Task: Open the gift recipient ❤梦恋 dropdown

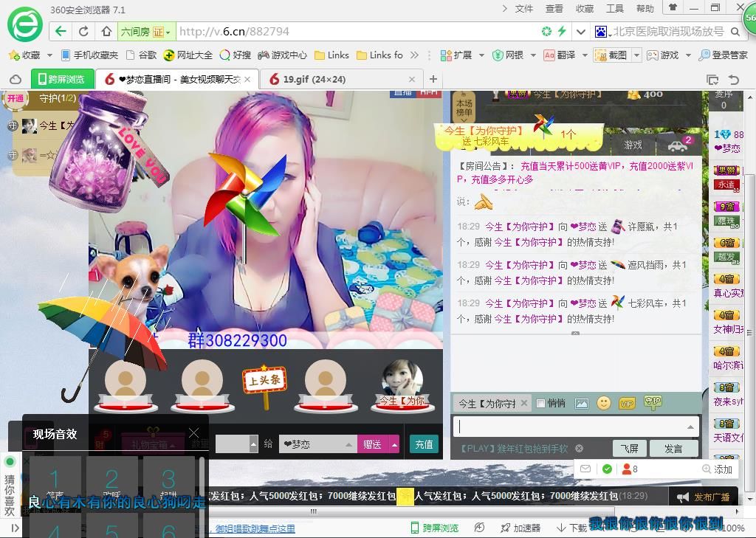Action: (348, 444)
